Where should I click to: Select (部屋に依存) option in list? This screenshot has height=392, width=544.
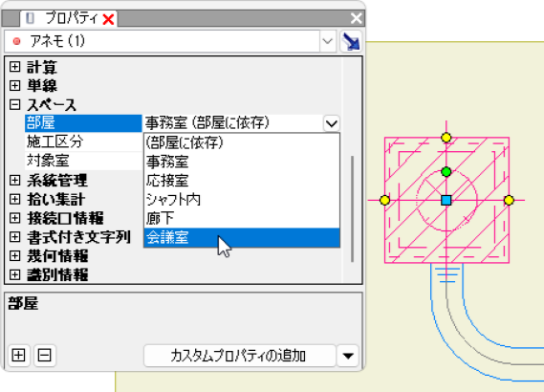(242, 142)
